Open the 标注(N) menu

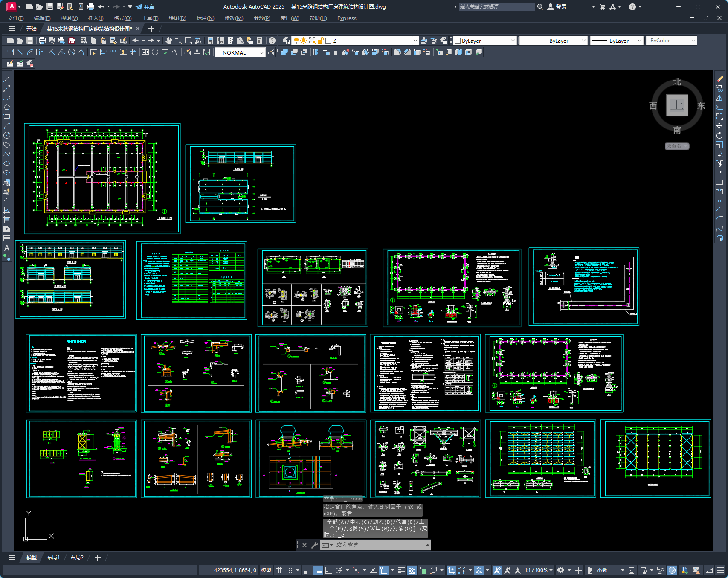point(205,18)
